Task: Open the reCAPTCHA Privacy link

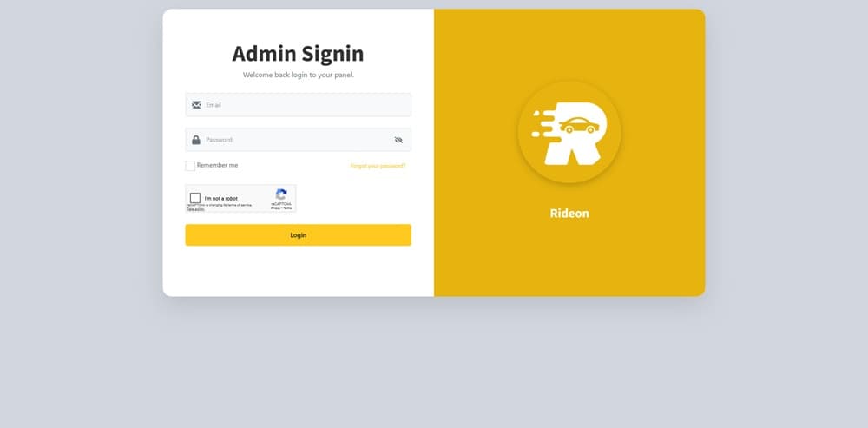Action: (274, 208)
